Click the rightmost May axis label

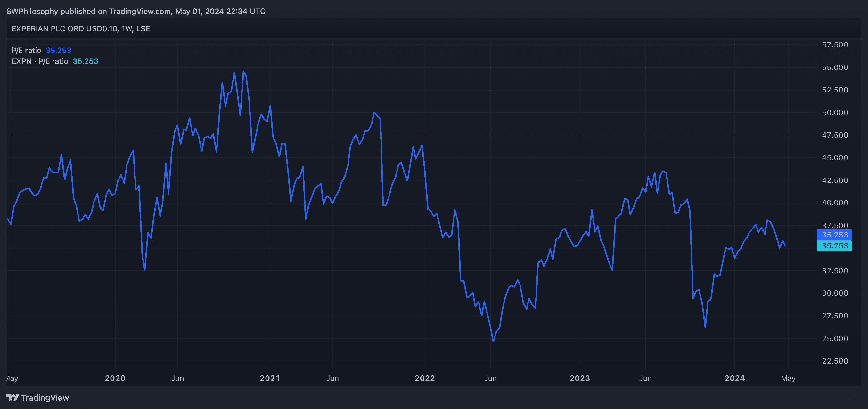pos(788,378)
